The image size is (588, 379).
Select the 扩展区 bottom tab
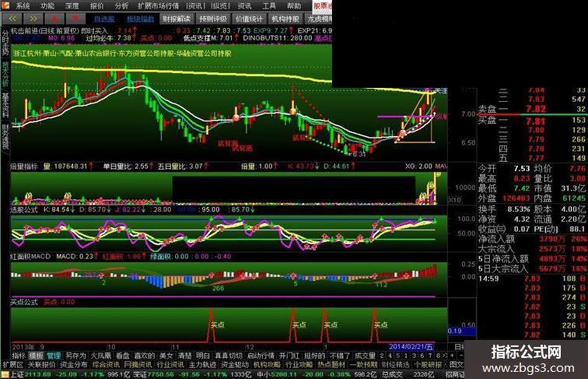click(x=13, y=364)
